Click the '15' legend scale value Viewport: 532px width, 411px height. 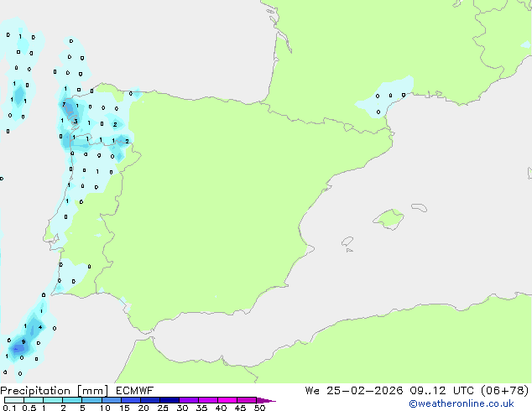pos(124,408)
